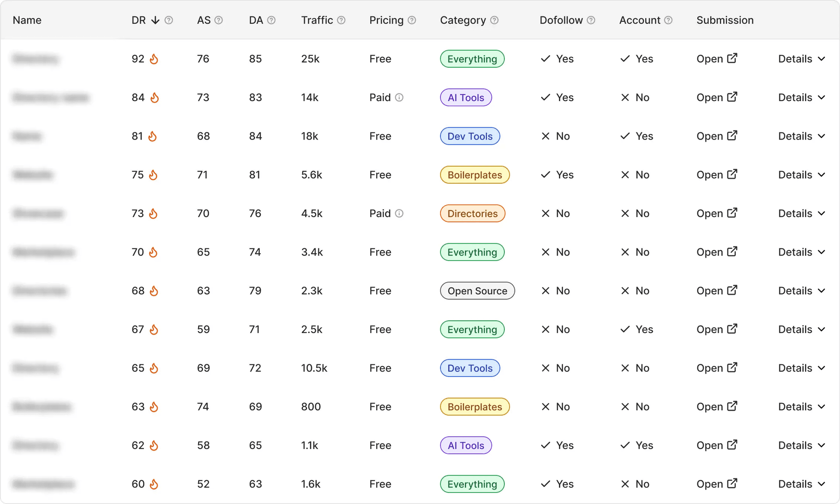840x504 pixels.
Task: Click the Everything tag in DR 60 row
Action: pos(472,484)
